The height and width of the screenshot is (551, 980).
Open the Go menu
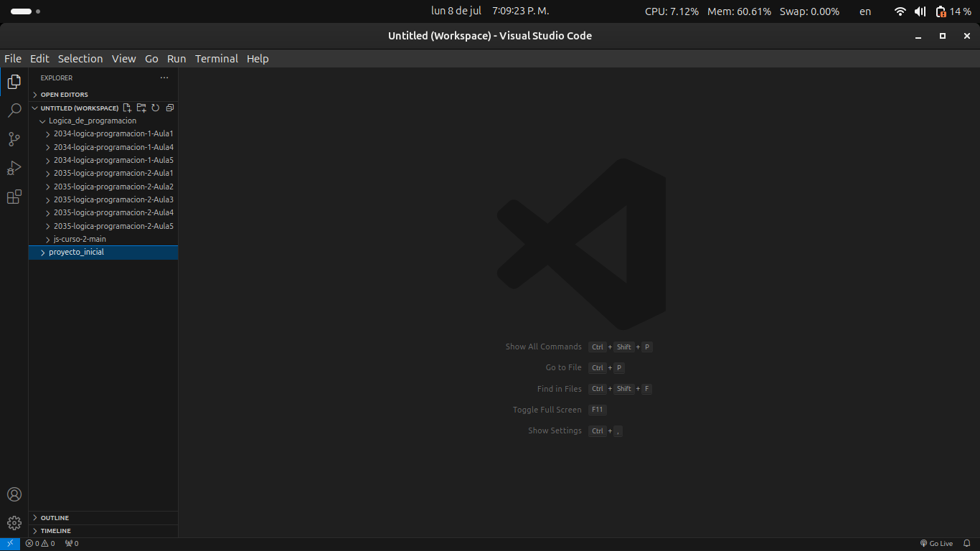tap(151, 59)
